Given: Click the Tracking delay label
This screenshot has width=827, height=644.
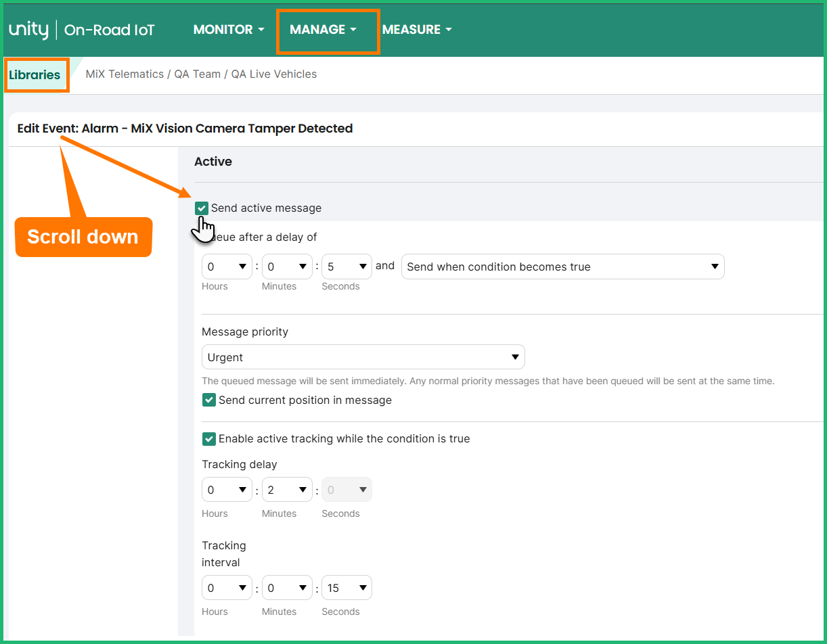Looking at the screenshot, I should 240,465.
